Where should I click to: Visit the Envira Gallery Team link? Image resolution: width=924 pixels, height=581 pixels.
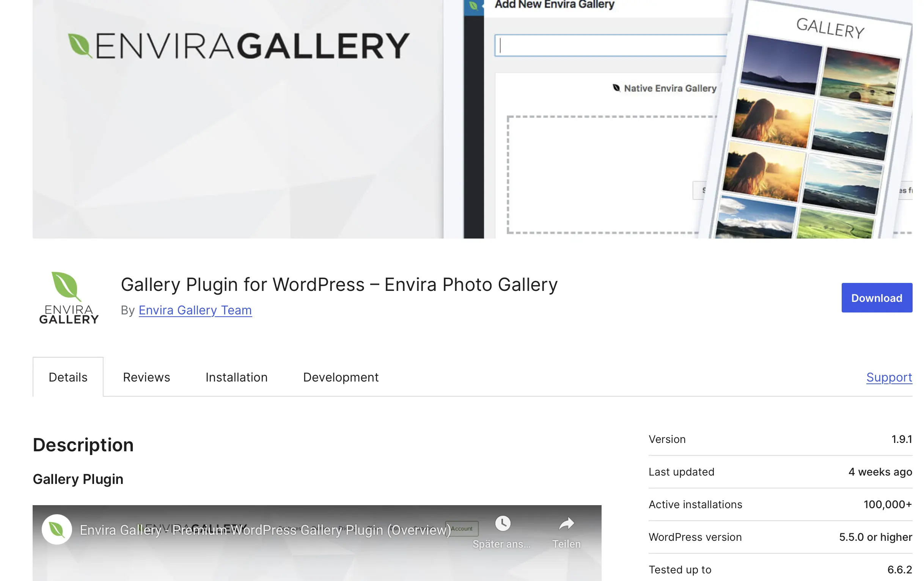tap(195, 310)
